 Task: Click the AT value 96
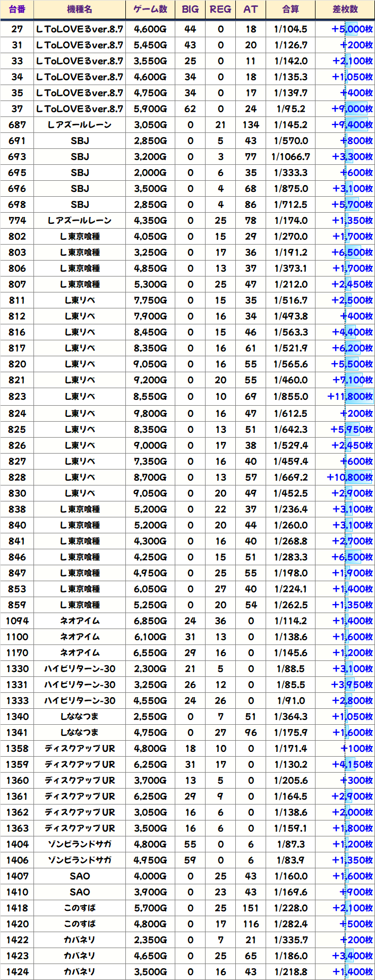coord(251,732)
